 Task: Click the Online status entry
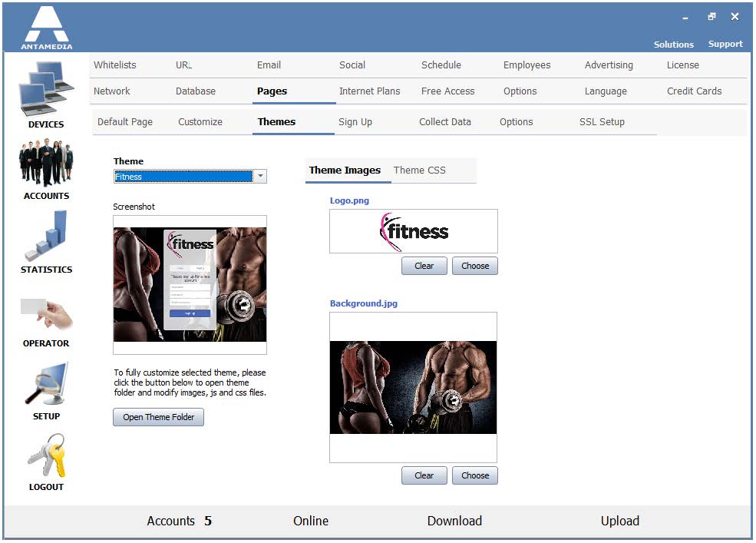311,521
